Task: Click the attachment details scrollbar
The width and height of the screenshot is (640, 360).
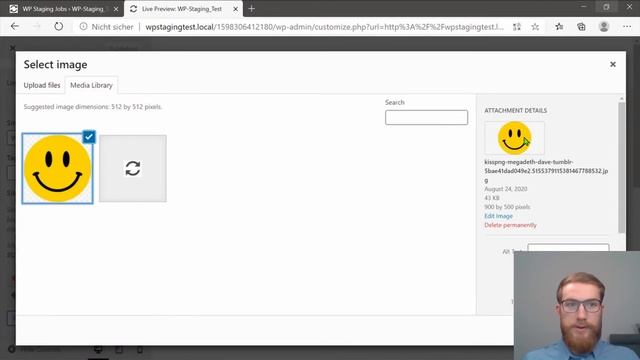Action: click(622, 167)
